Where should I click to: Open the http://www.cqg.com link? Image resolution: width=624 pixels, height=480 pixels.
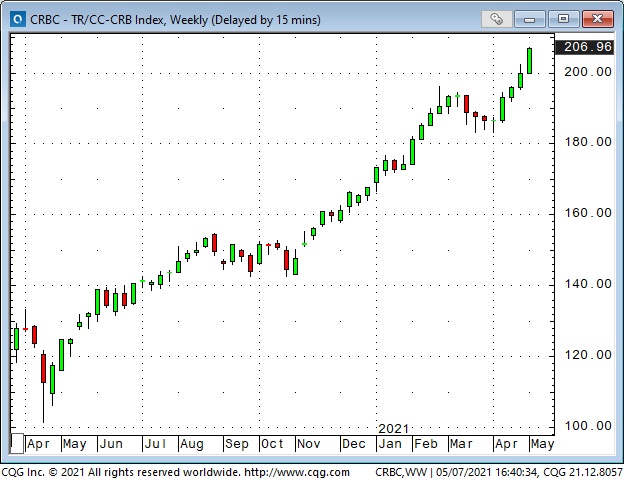(x=297, y=472)
